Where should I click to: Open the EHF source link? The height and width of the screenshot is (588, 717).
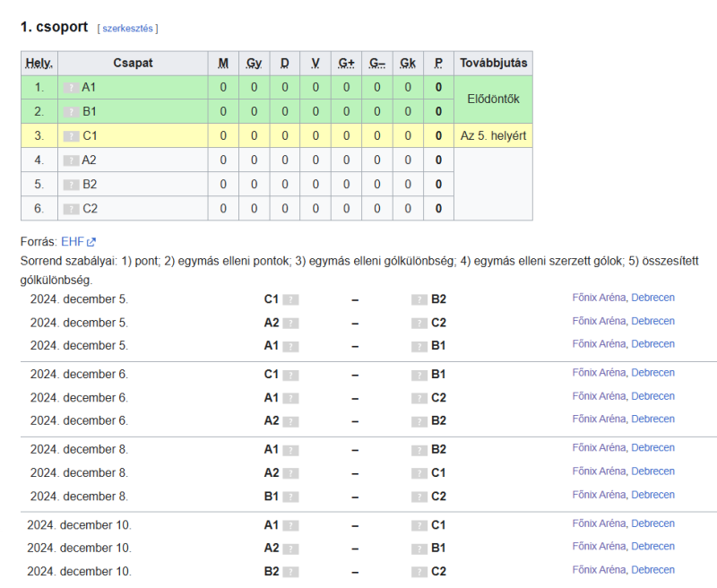73,241
